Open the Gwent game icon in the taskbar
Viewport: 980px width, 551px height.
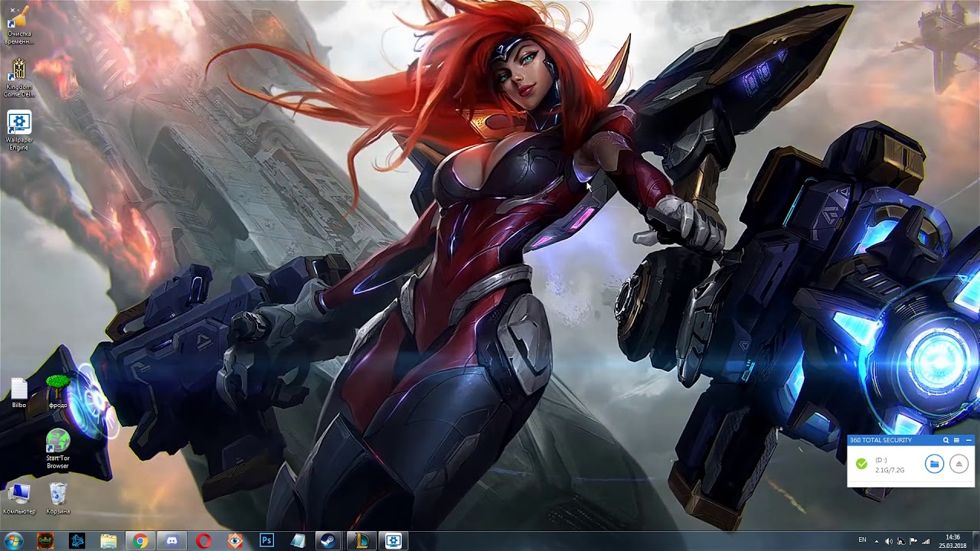point(45,541)
